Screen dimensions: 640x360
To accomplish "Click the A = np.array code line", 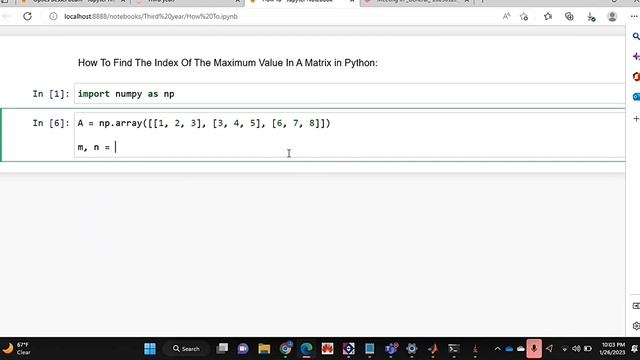I will 204,123.
